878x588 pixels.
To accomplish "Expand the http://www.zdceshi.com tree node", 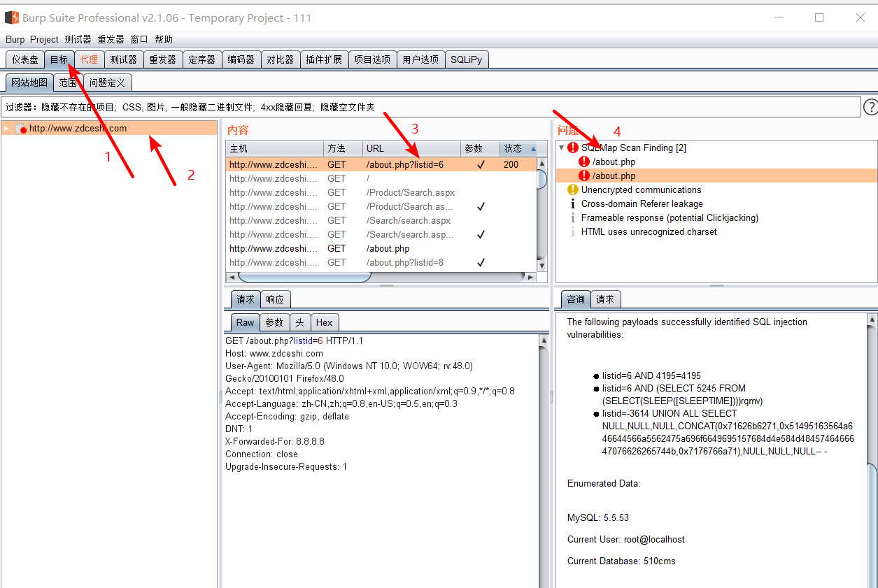I will [6, 128].
